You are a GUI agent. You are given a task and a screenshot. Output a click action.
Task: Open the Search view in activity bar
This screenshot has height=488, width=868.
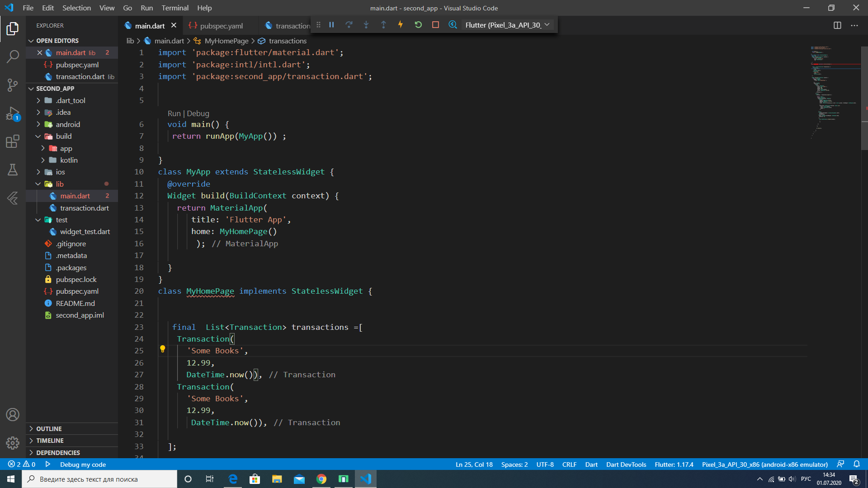pyautogui.click(x=13, y=56)
